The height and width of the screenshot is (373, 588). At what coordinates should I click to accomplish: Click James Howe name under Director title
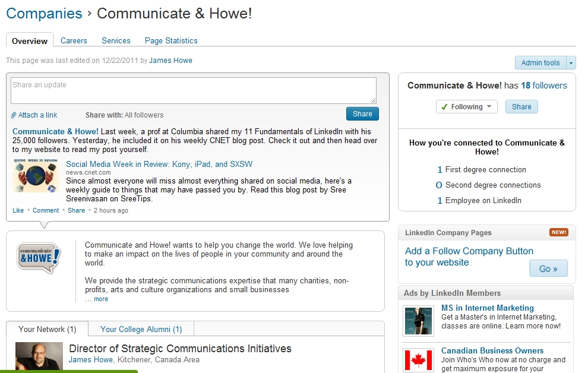pyautogui.click(x=91, y=359)
